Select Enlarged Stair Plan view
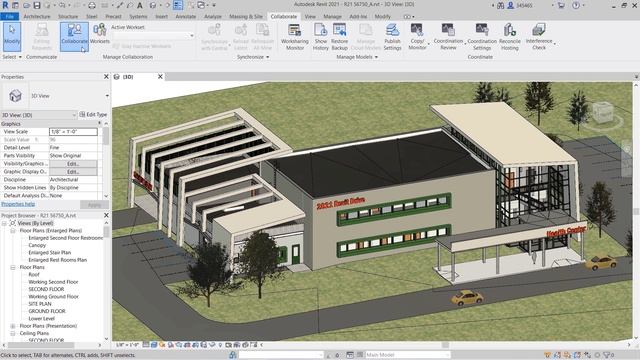The height and width of the screenshot is (360, 640). tap(50, 253)
